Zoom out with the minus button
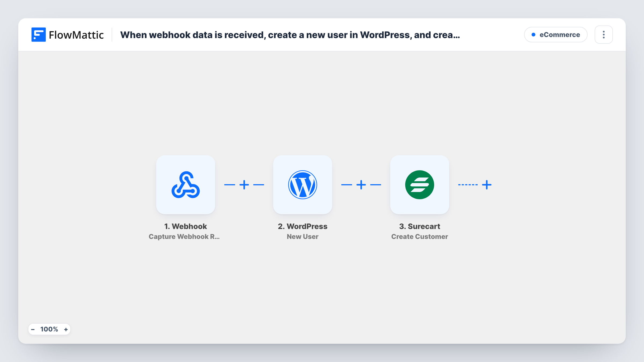 (33, 329)
